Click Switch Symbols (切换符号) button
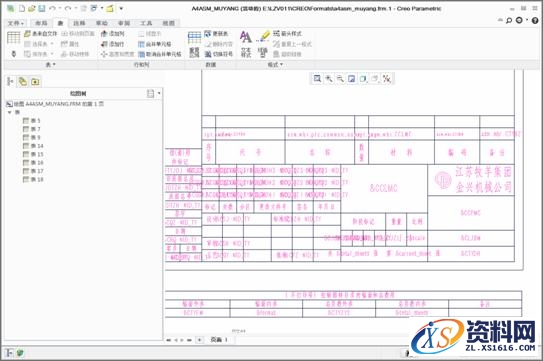This screenshot has width=543, height=361. [x=219, y=54]
